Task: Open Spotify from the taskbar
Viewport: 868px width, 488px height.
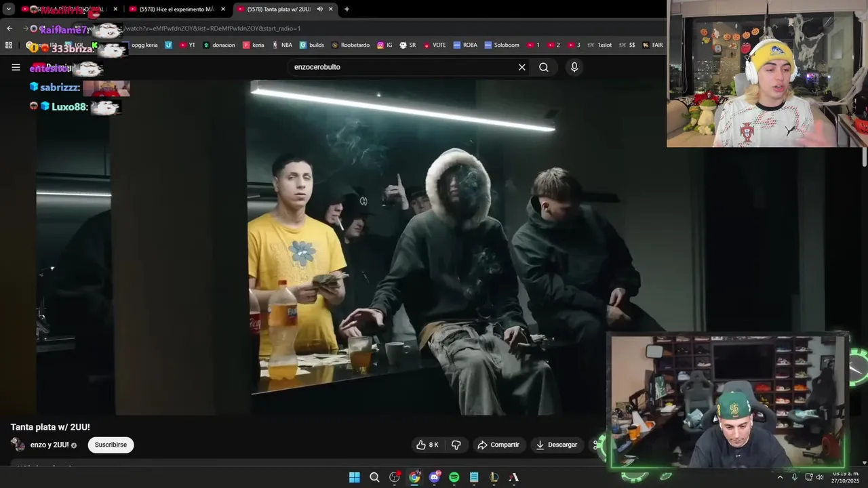Action: (x=454, y=477)
